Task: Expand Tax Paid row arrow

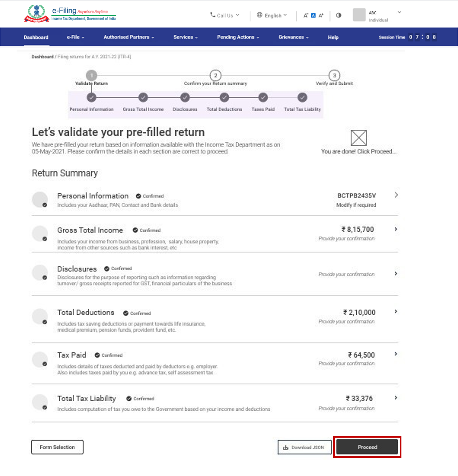Action: pos(396,354)
